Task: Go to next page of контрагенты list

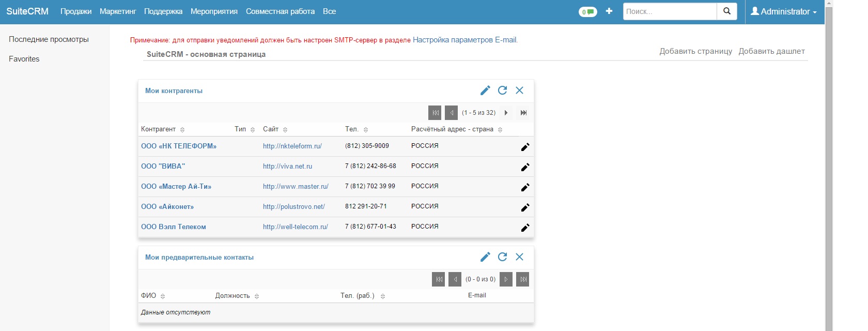Action: coord(506,113)
